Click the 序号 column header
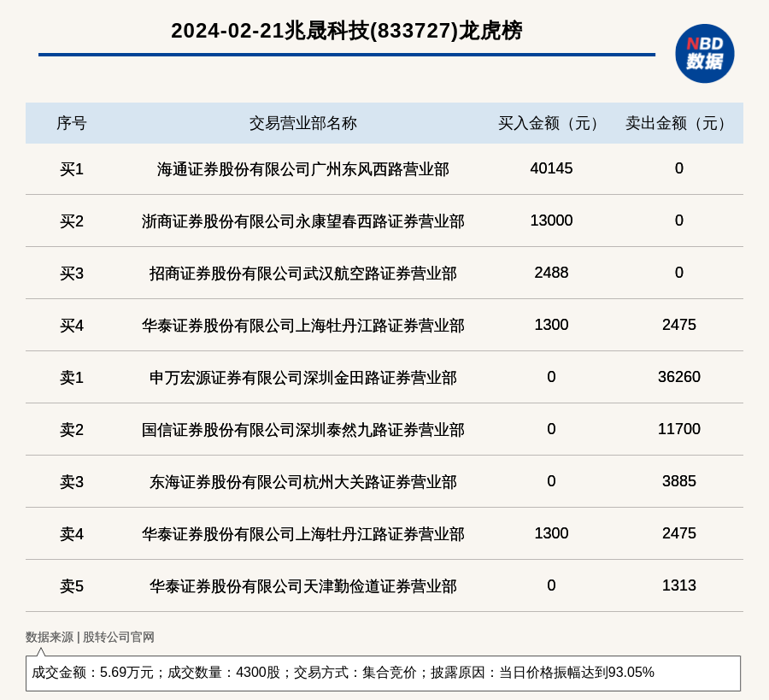769x700 pixels. tap(72, 123)
